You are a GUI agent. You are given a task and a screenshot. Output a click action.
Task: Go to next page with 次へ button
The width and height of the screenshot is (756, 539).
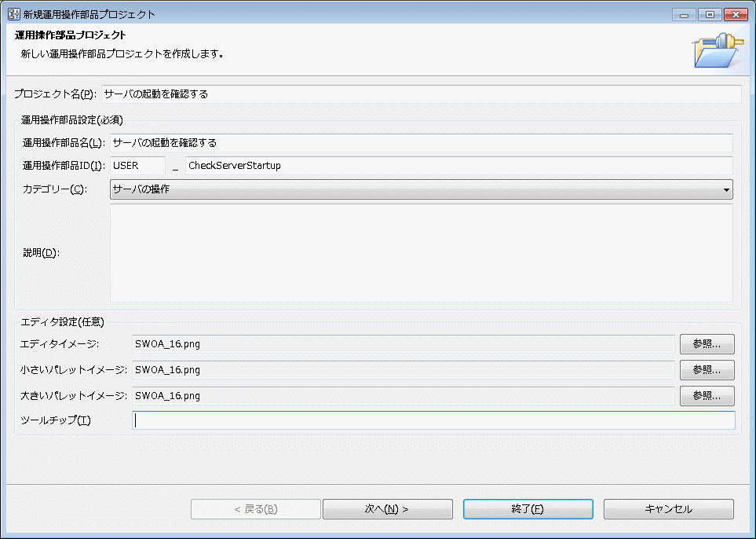tap(388, 509)
